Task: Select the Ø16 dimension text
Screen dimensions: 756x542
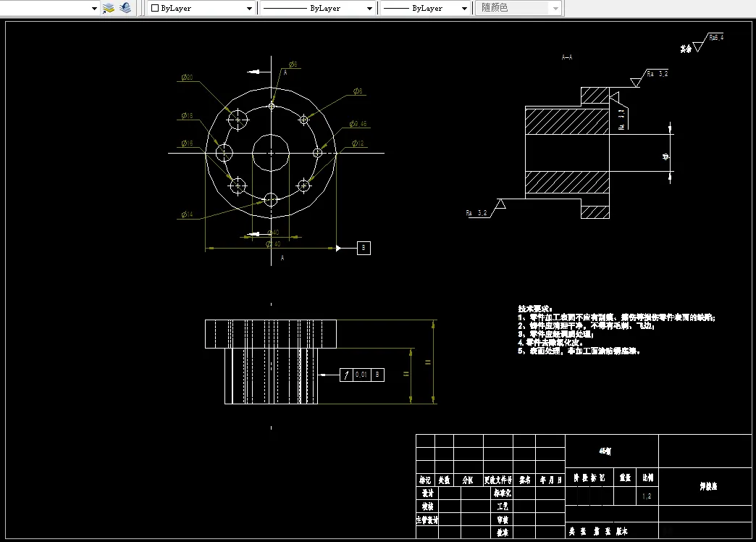Action: tap(187, 143)
